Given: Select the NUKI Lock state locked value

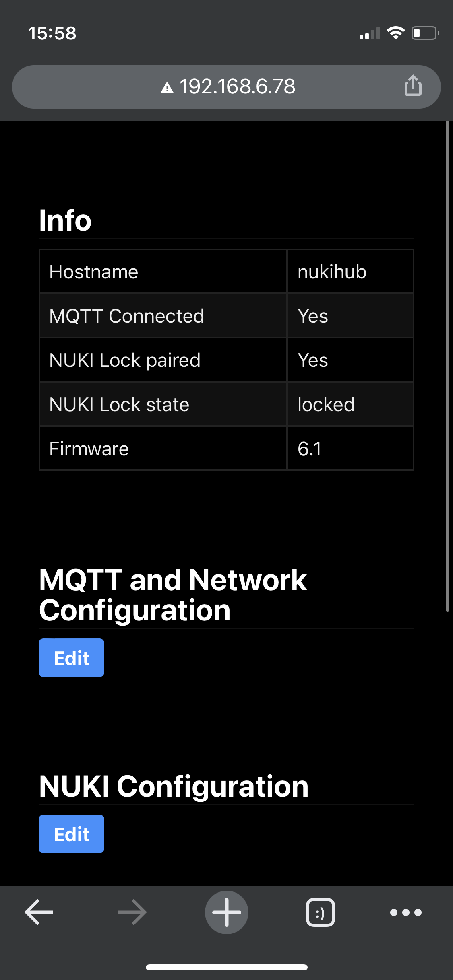Looking at the screenshot, I should click(x=325, y=404).
